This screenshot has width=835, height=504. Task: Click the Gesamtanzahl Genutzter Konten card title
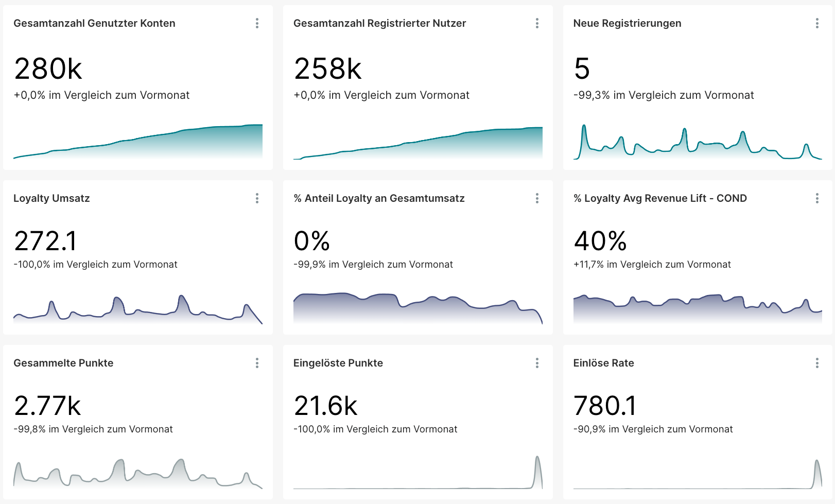click(x=95, y=23)
